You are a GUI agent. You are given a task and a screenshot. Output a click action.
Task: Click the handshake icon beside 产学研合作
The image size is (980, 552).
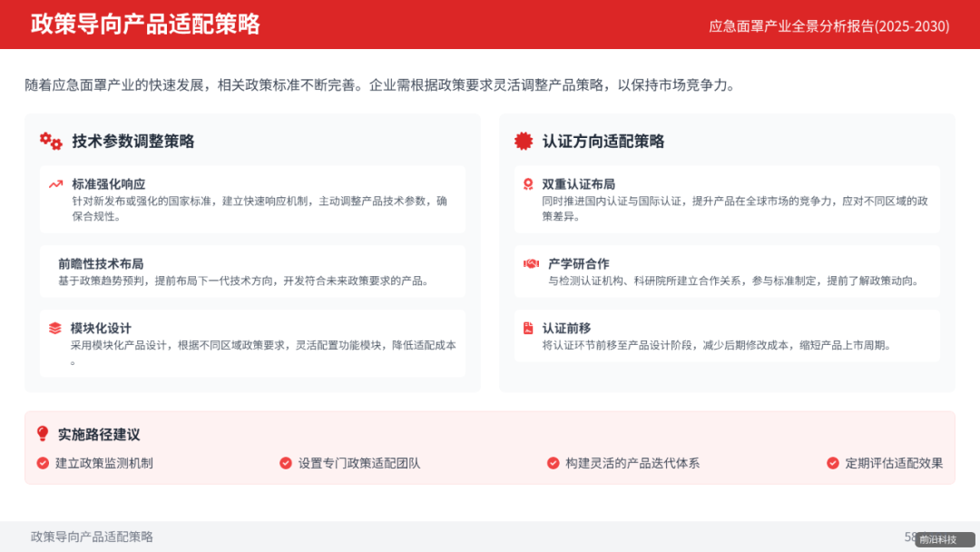pyautogui.click(x=530, y=262)
